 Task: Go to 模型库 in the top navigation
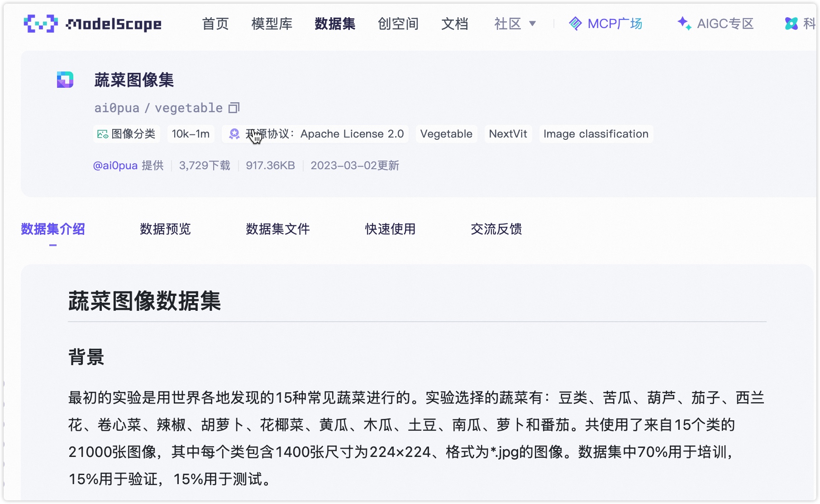(x=272, y=24)
